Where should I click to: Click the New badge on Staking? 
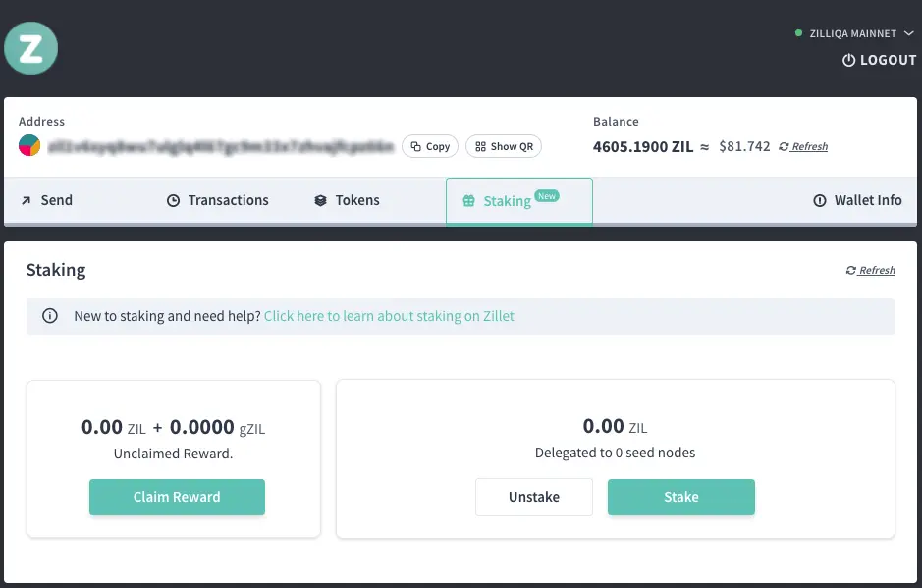pos(547,196)
